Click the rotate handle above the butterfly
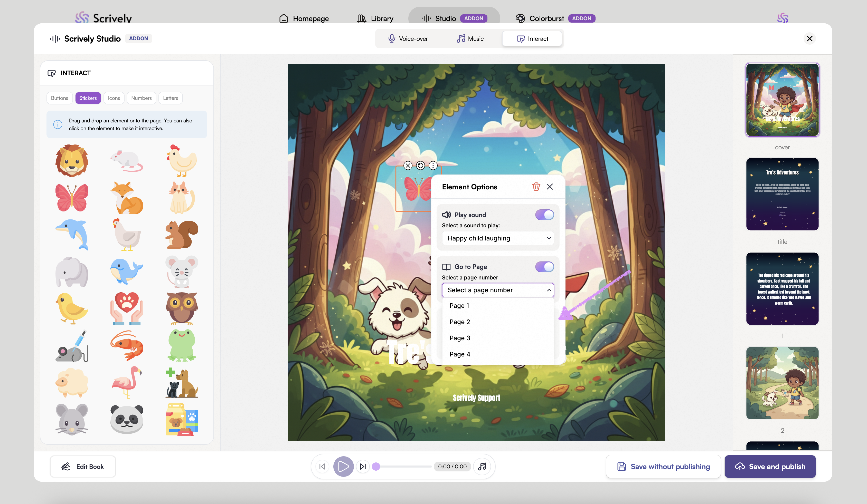Image resolution: width=867 pixels, height=504 pixels. tap(420, 166)
